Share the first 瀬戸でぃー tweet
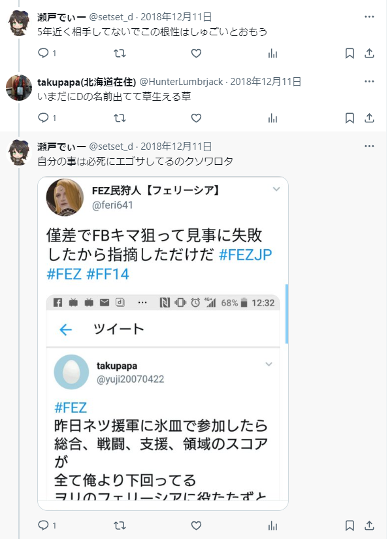 tap(369, 53)
